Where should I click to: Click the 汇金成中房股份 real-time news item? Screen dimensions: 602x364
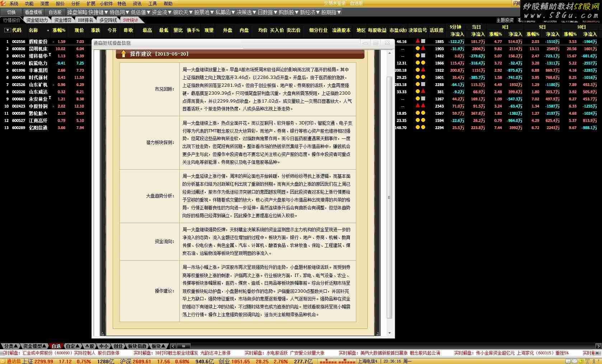point(61,353)
